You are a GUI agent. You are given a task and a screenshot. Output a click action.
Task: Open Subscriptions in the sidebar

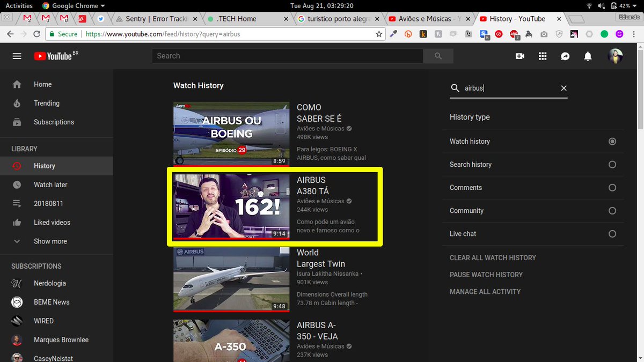(56, 122)
